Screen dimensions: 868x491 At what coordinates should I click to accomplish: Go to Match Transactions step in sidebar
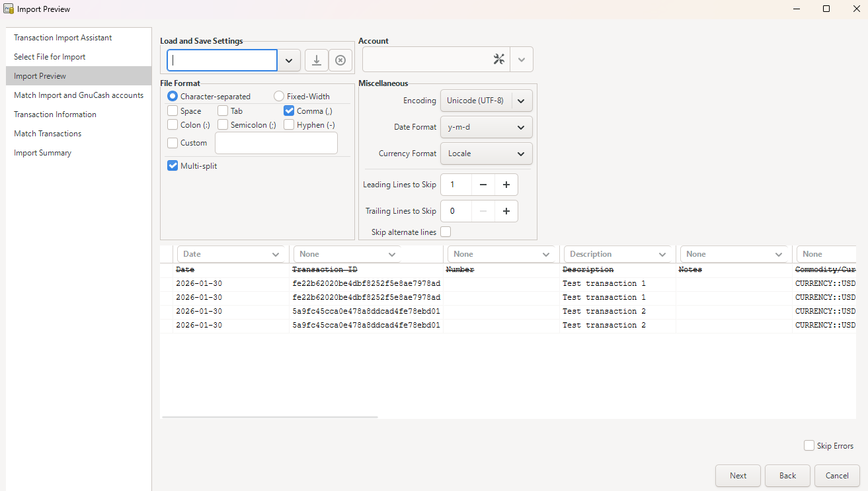coord(48,134)
